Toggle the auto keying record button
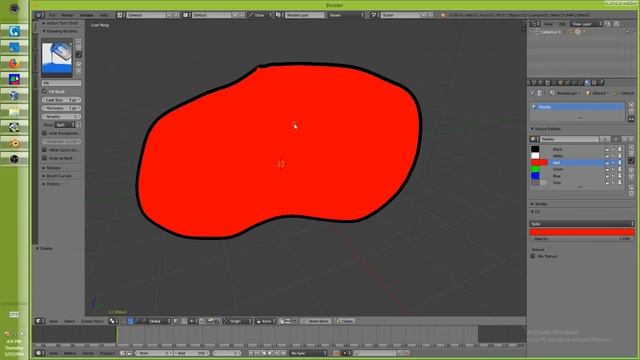 click(x=336, y=353)
